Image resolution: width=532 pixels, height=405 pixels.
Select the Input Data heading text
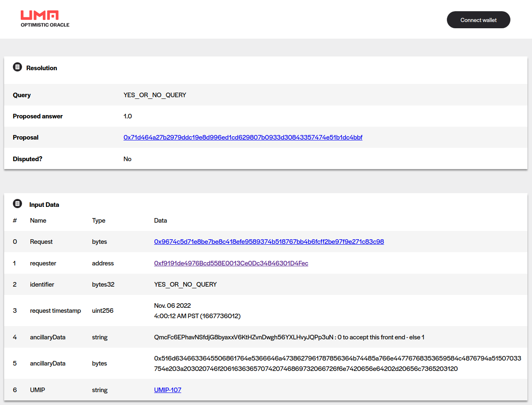[44, 205]
